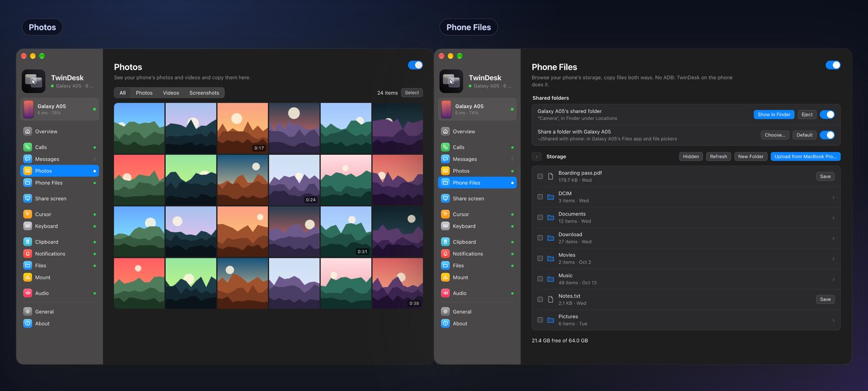Open Messages icon in Photos window sidebar
Viewport: 868px width, 391px height.
click(x=28, y=159)
